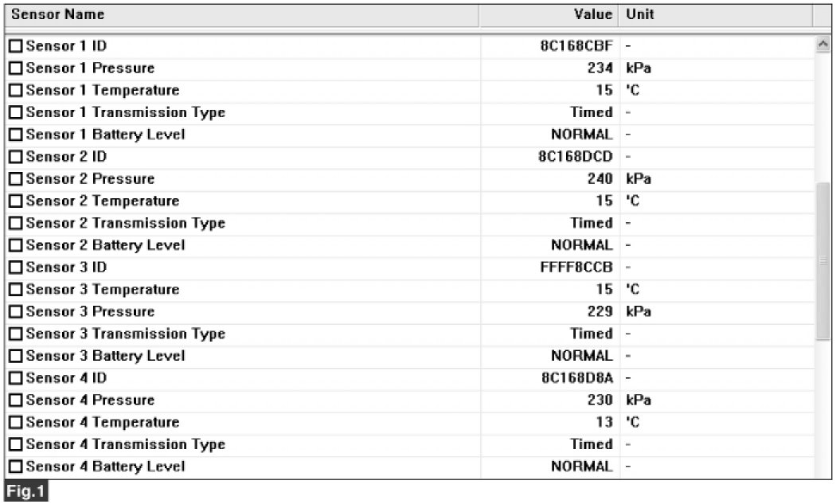Toggle the Sensor 4 ID checkbox
This screenshot has height=504, width=836.
click(x=16, y=378)
